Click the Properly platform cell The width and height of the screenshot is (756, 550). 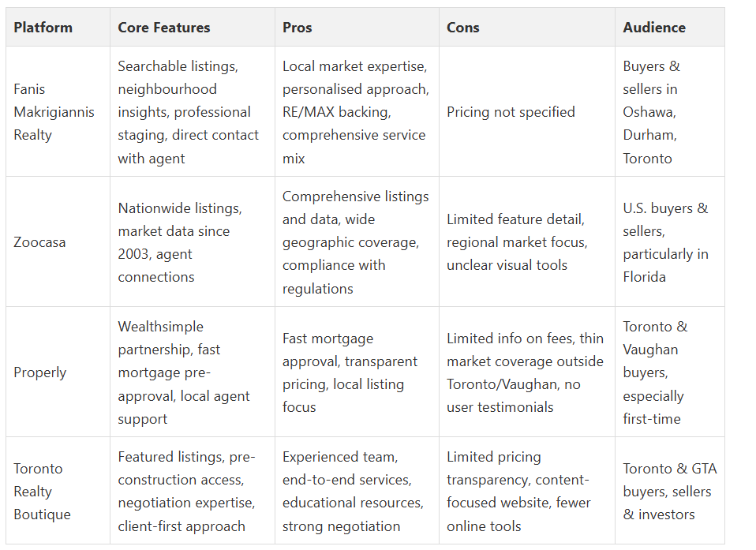click(x=40, y=372)
